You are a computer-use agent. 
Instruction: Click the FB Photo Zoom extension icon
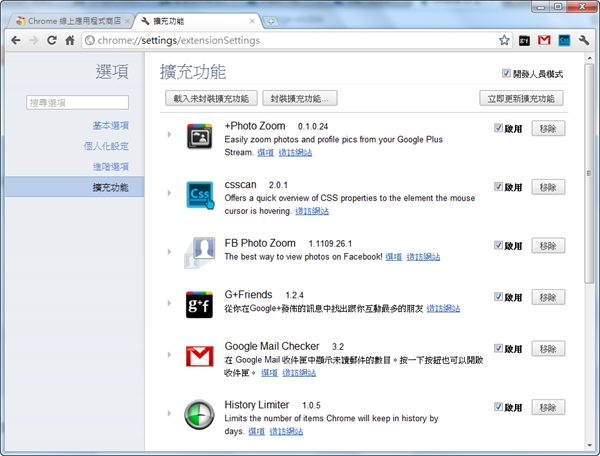point(199,252)
